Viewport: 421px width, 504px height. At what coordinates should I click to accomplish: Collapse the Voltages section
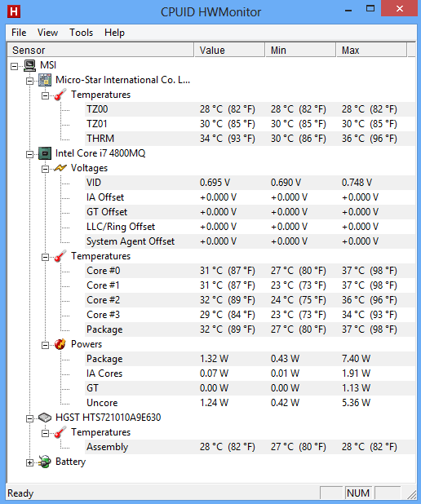tap(45, 169)
